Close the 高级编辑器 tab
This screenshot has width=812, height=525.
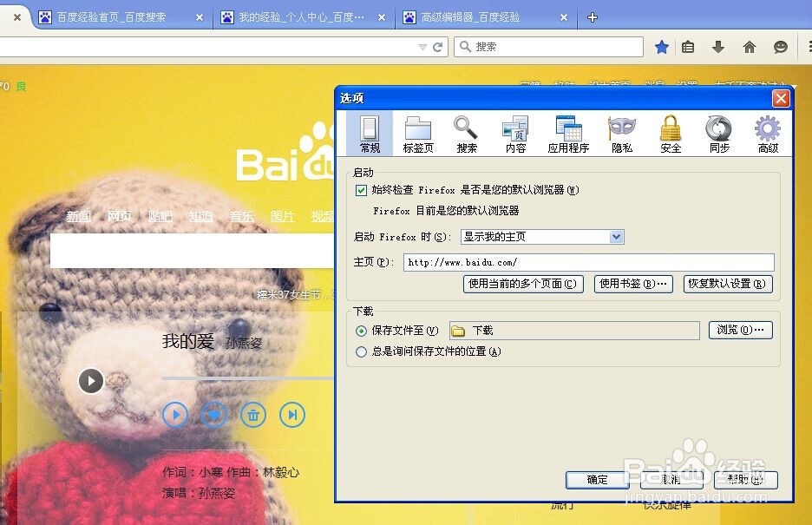click(564, 17)
